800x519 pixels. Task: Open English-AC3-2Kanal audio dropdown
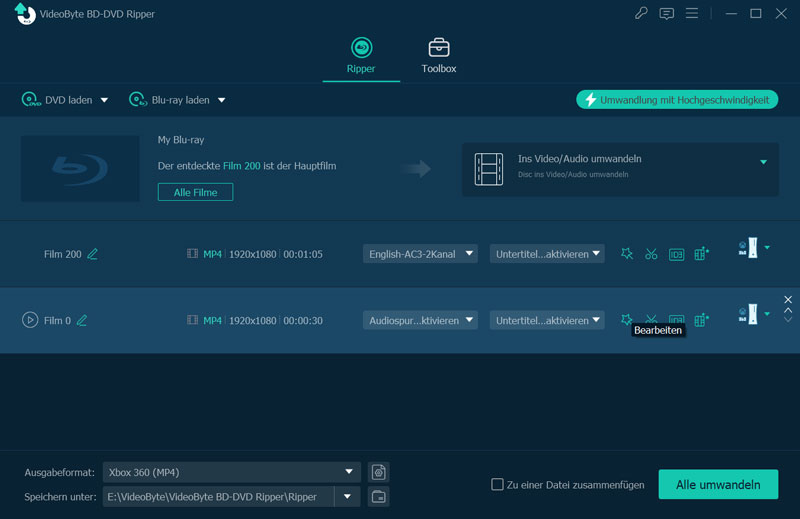coord(420,254)
